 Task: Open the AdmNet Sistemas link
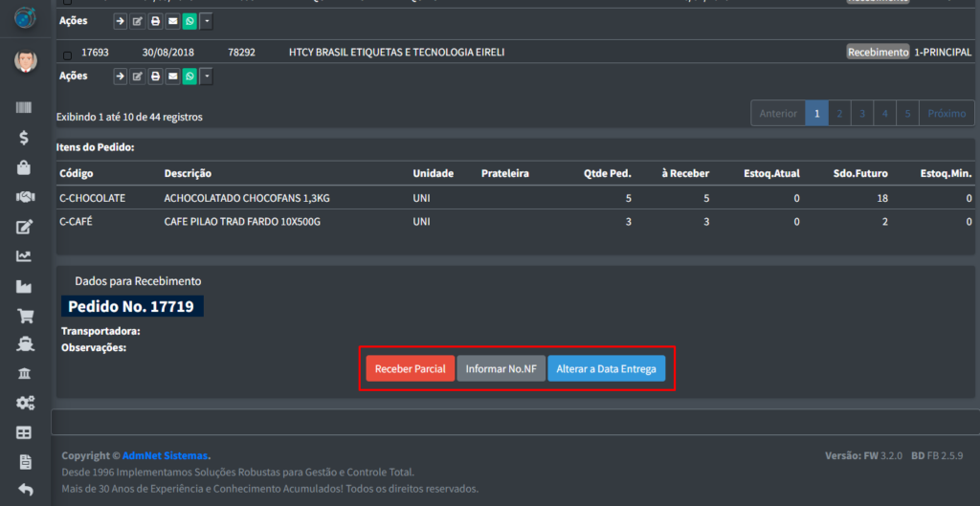coord(165,455)
